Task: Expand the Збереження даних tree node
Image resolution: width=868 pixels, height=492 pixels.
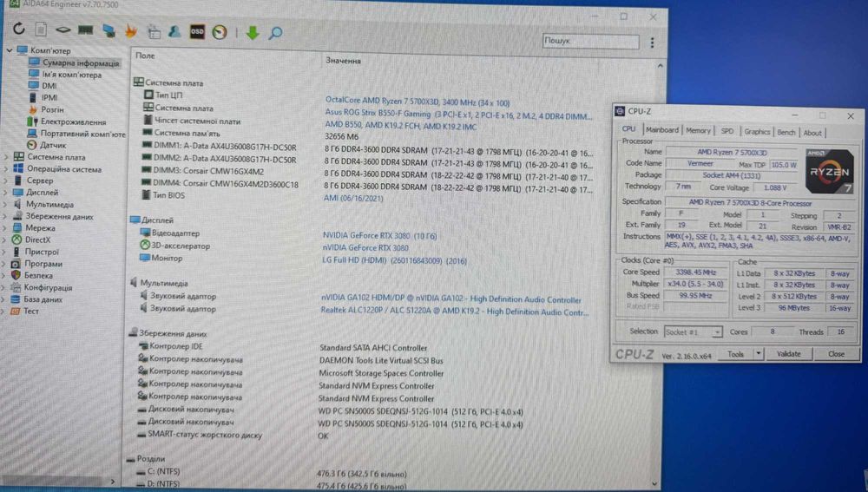Action: [5, 216]
